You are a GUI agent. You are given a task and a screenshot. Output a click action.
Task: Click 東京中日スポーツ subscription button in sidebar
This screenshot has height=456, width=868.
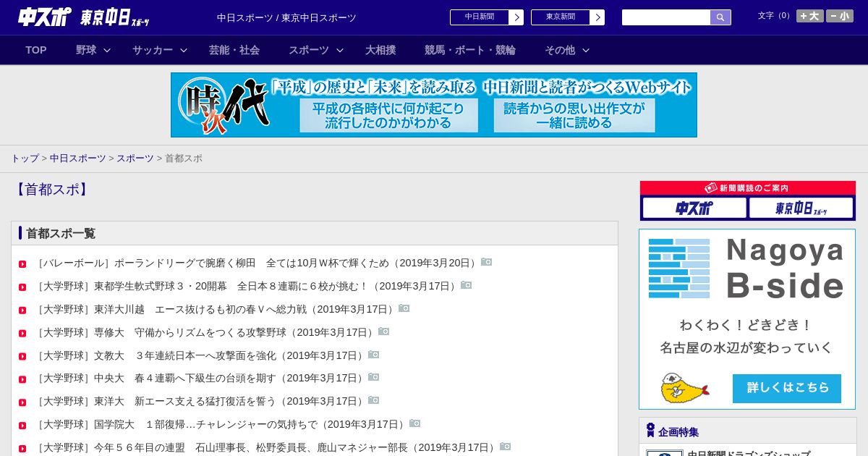pyautogui.click(x=801, y=208)
